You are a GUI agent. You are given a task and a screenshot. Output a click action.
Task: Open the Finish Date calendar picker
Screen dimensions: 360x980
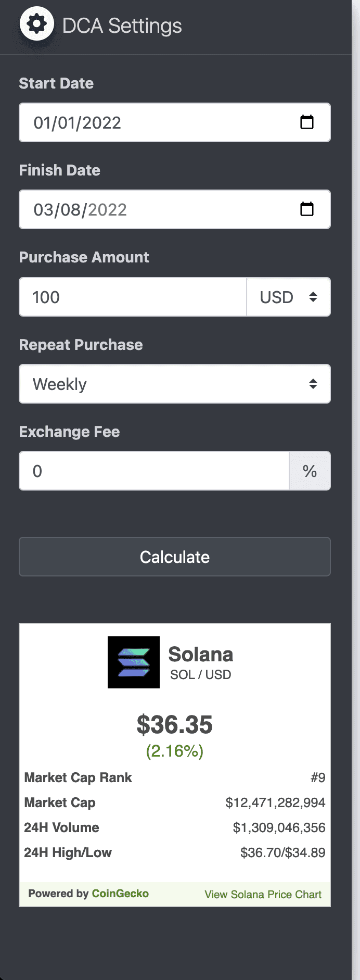[x=307, y=209]
